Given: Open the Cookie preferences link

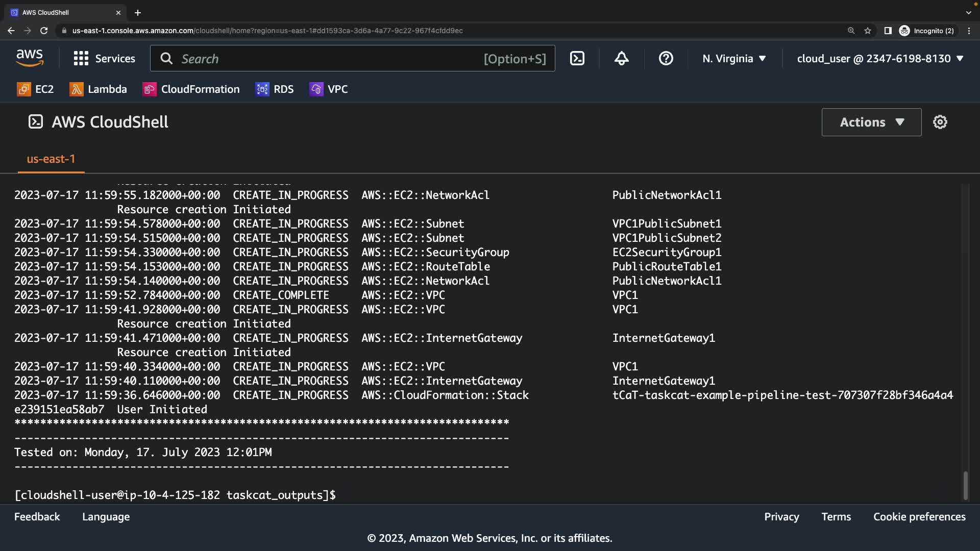Looking at the screenshot, I should click(919, 517).
